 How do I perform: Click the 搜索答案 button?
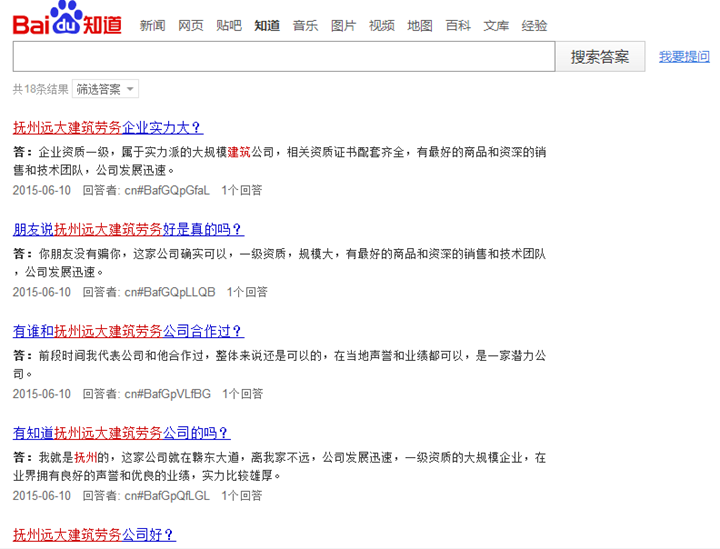600,56
